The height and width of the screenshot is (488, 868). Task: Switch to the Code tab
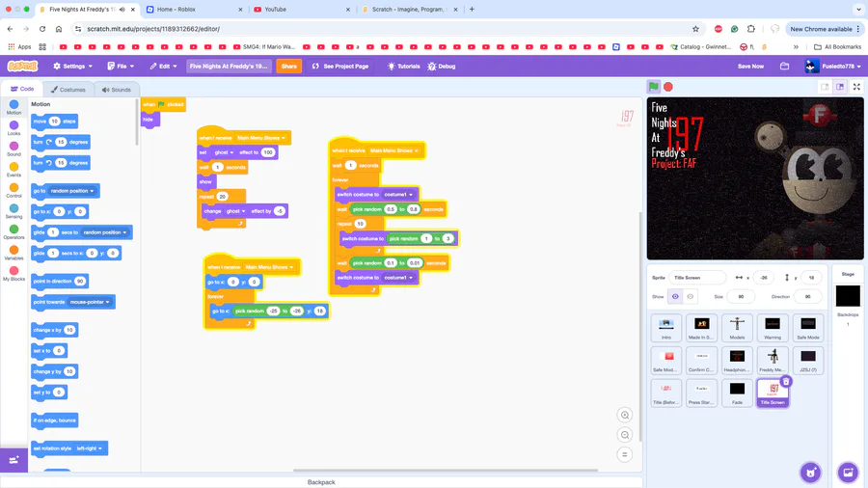click(22, 89)
